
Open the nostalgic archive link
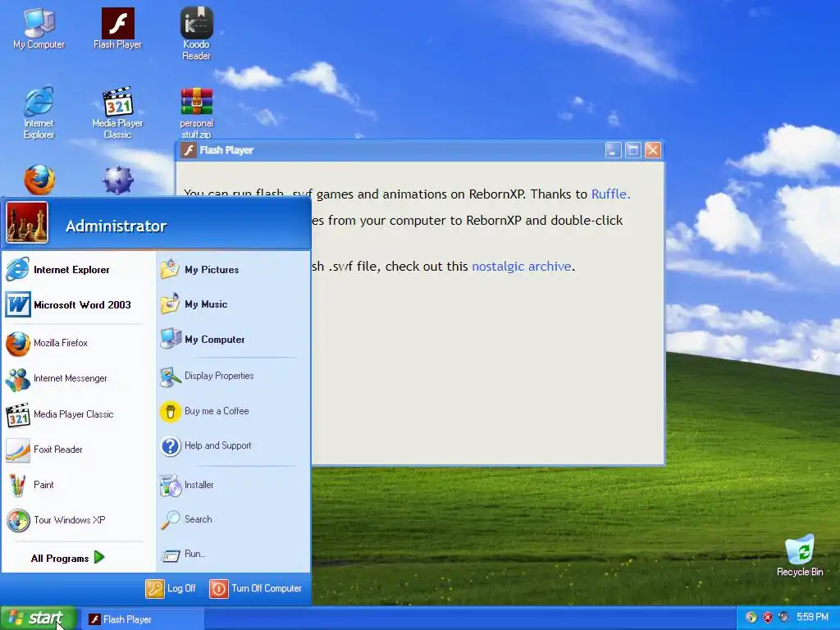coord(521,267)
